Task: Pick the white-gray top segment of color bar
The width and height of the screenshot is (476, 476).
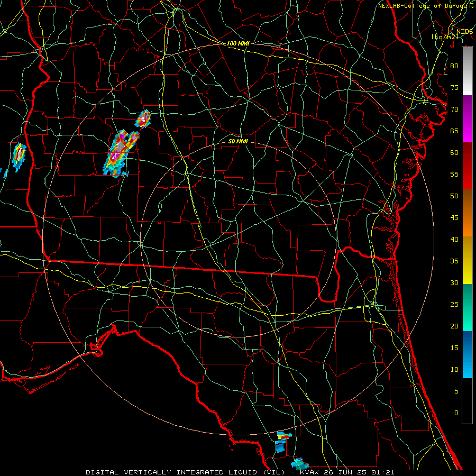Action: tap(467, 71)
